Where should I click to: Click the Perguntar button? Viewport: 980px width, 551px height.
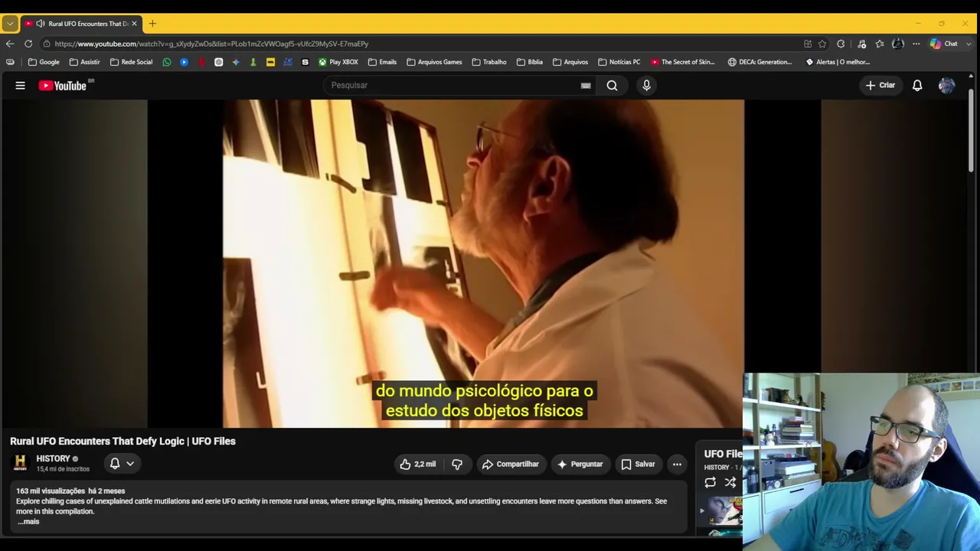(x=580, y=464)
